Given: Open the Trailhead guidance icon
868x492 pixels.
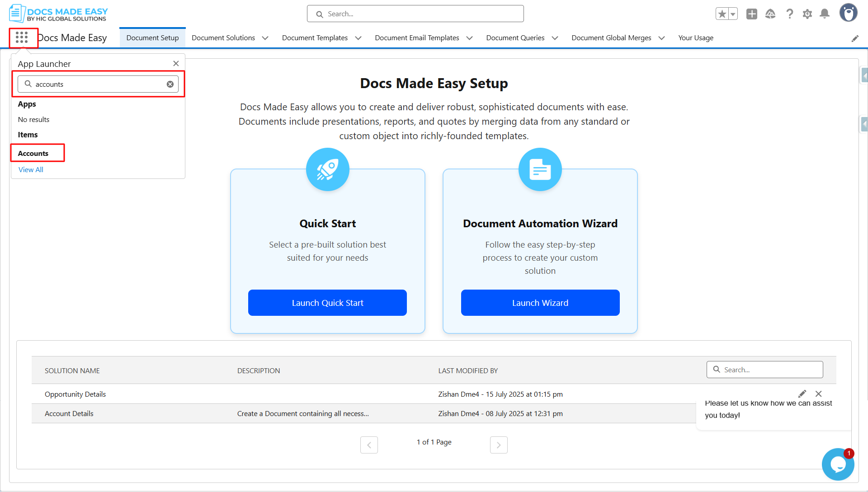Looking at the screenshot, I should tap(770, 14).
